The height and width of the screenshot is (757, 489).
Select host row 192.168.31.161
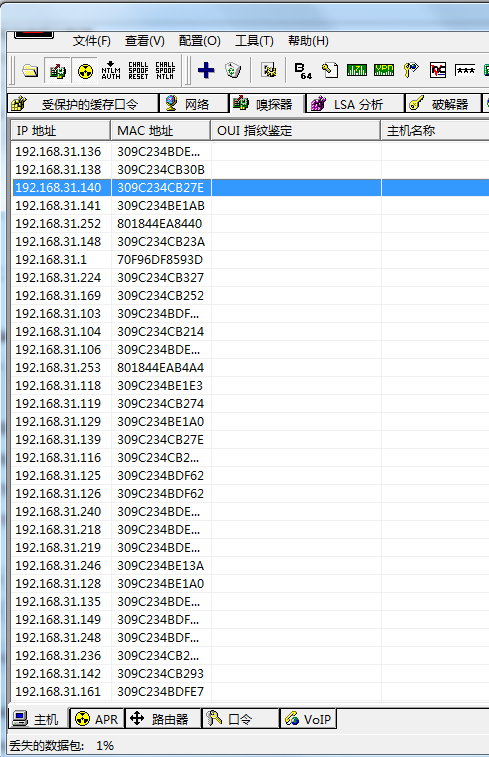coord(250,692)
